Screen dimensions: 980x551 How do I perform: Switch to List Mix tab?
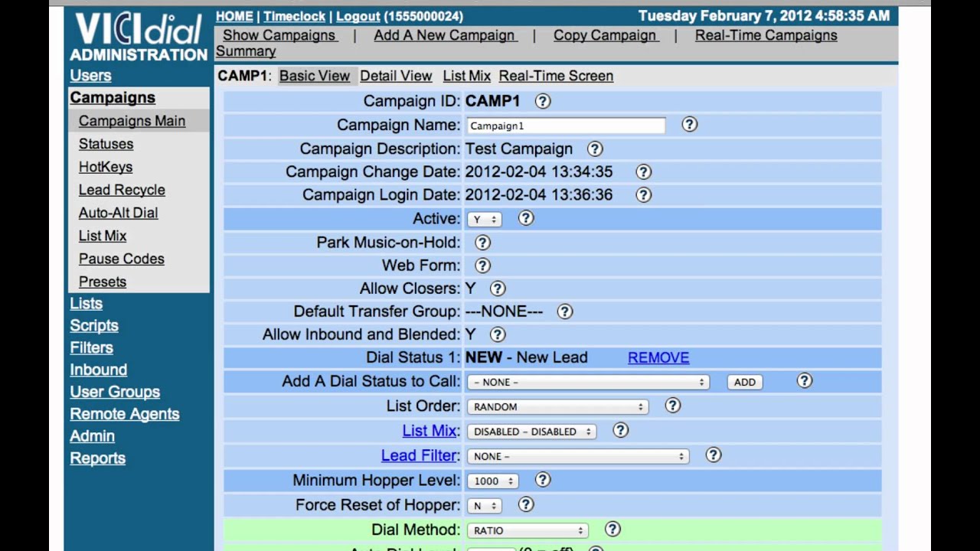(x=466, y=76)
